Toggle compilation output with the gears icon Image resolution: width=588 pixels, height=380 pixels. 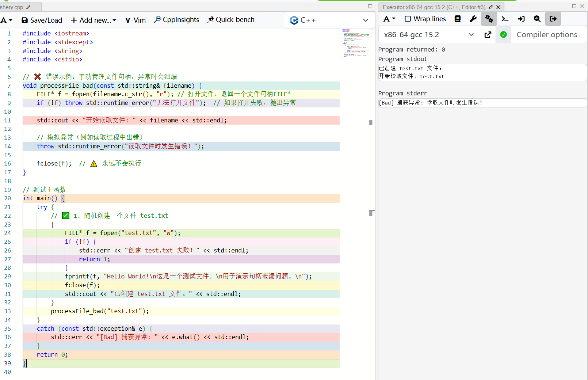489,19
